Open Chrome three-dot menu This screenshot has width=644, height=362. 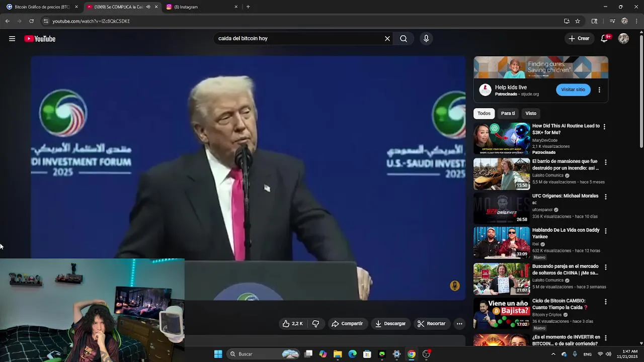pyautogui.click(x=637, y=21)
